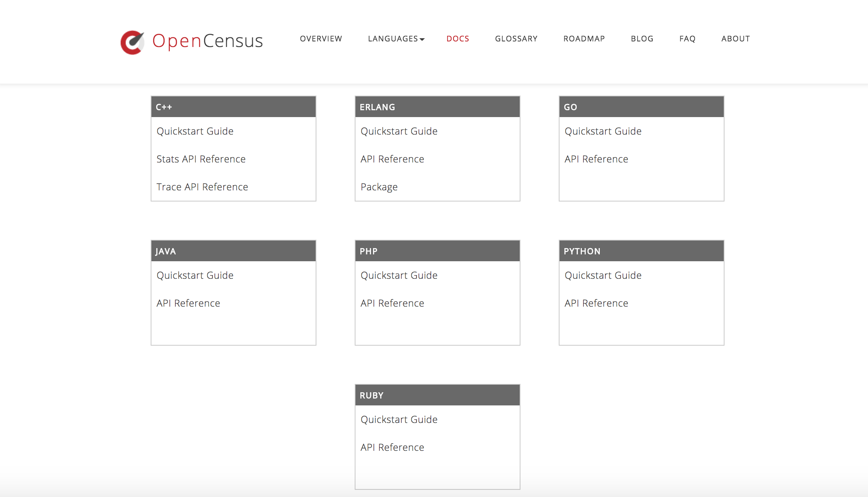868x497 pixels.
Task: Navigate to the ROADMAP page
Action: coord(584,39)
